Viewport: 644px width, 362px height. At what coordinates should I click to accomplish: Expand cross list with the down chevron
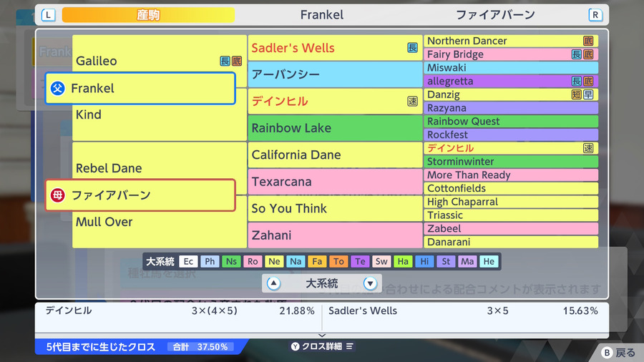coord(322,336)
